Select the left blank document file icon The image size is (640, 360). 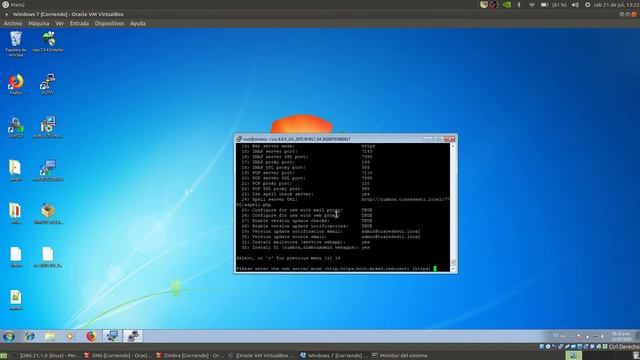16,257
